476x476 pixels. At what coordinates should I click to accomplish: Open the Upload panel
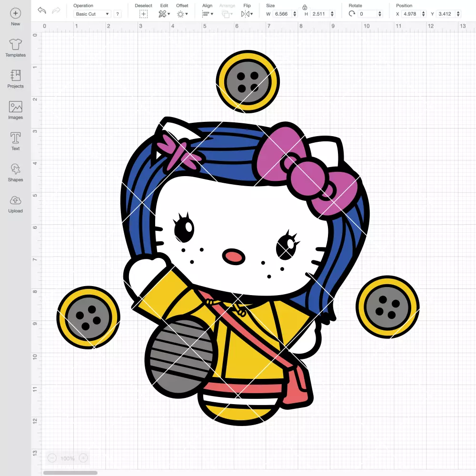tap(16, 204)
